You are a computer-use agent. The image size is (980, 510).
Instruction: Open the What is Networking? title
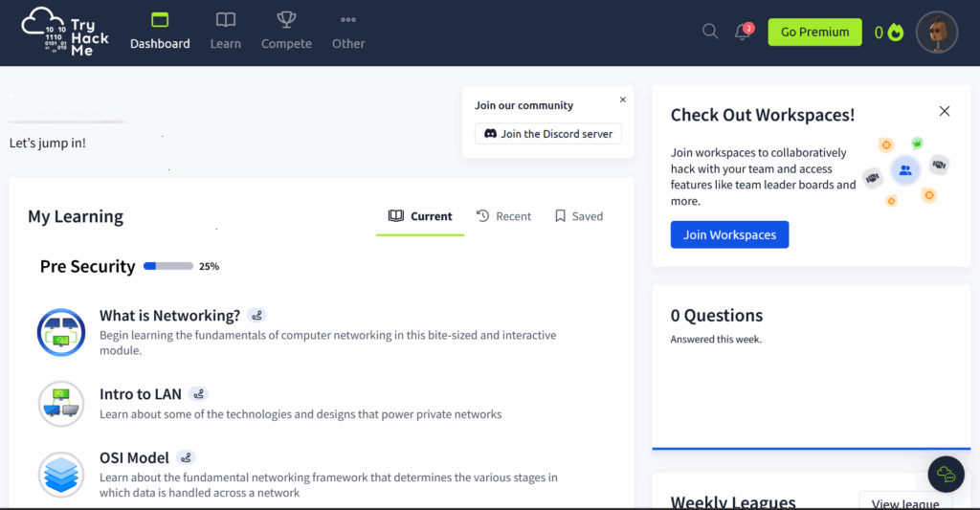[170, 316]
